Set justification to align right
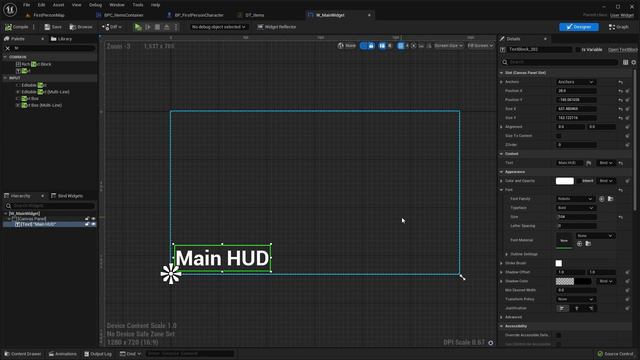The image size is (640, 360). click(590, 309)
